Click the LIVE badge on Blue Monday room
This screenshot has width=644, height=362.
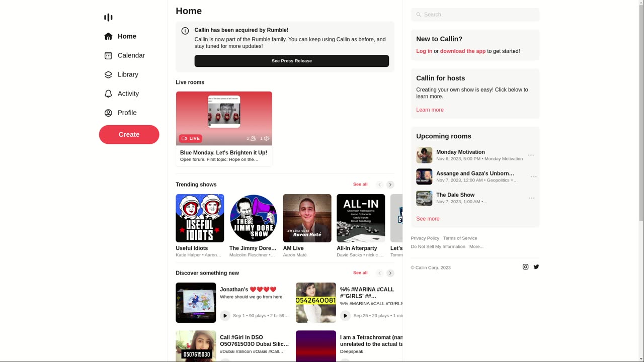tap(191, 138)
